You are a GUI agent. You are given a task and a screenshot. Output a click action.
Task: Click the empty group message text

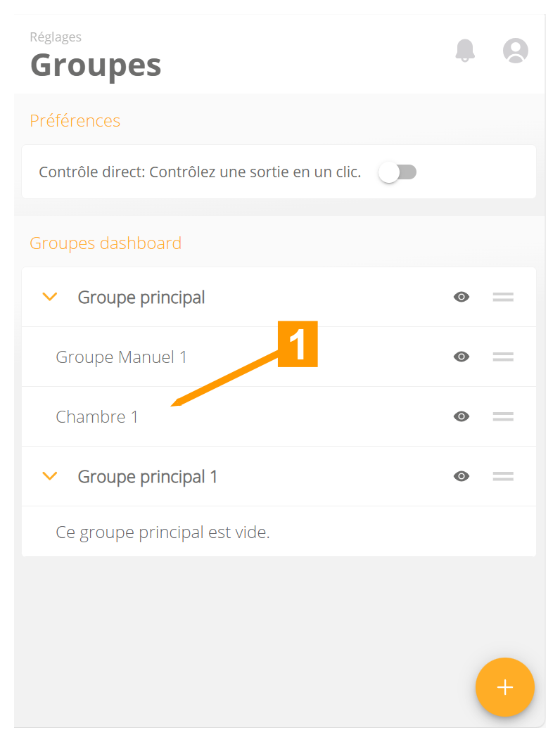[x=163, y=532]
